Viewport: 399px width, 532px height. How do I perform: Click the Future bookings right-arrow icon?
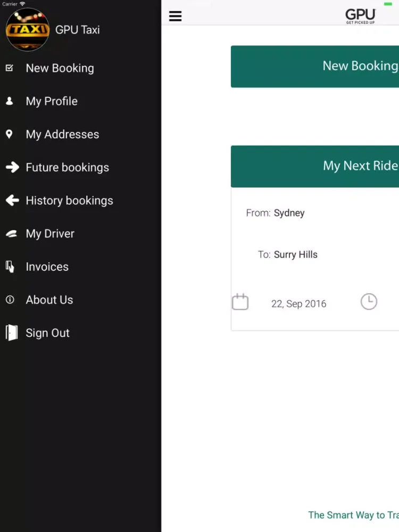click(x=12, y=167)
